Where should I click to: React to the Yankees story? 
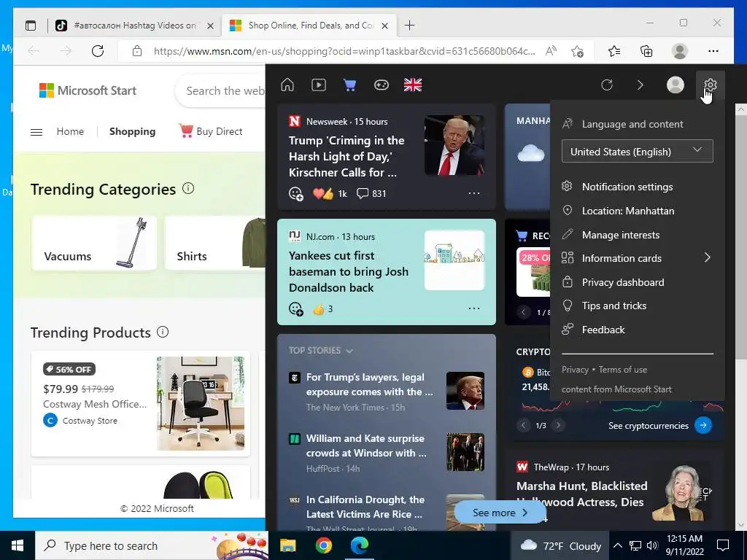click(296, 309)
